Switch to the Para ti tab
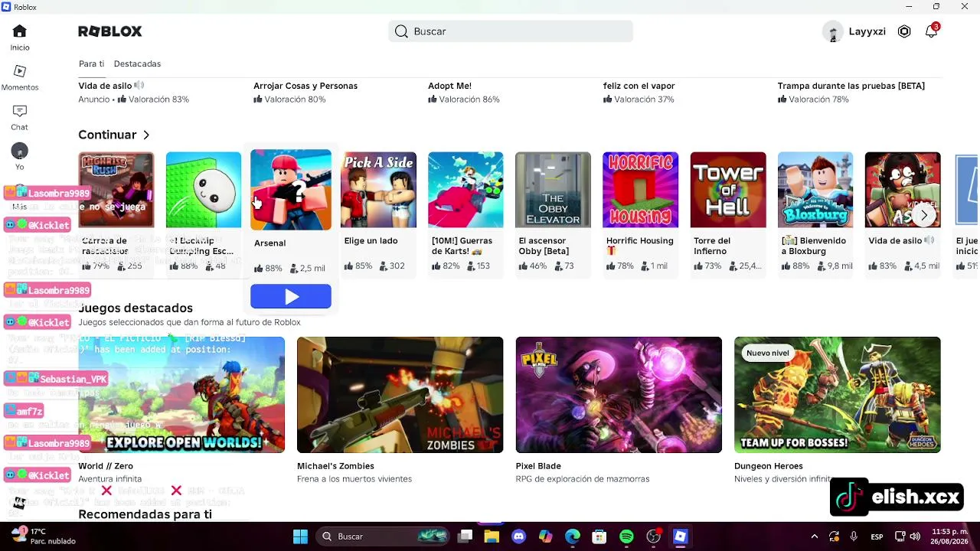 point(91,64)
